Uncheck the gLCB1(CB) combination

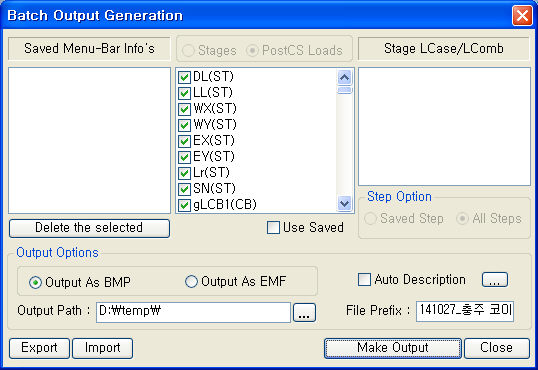[184, 205]
